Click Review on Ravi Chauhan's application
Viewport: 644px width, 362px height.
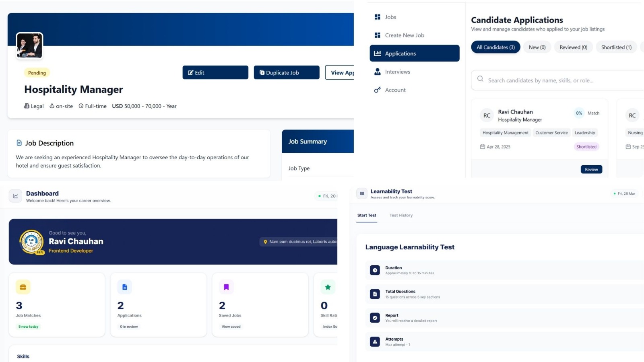pyautogui.click(x=591, y=169)
